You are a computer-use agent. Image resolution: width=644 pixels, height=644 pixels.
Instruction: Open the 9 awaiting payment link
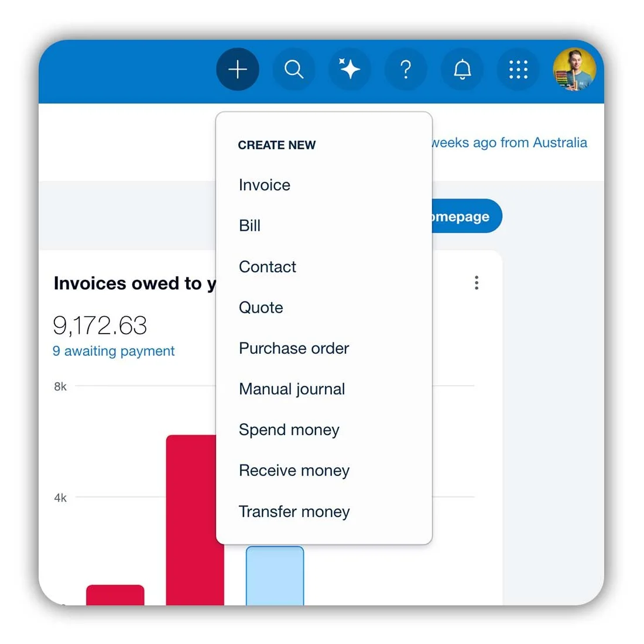(114, 351)
